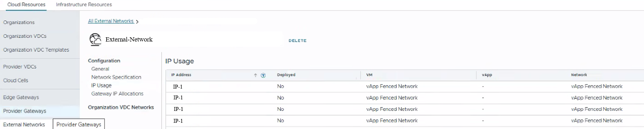Open Provider Gateways sidebar item
The image size is (644, 129).
click(25, 111)
